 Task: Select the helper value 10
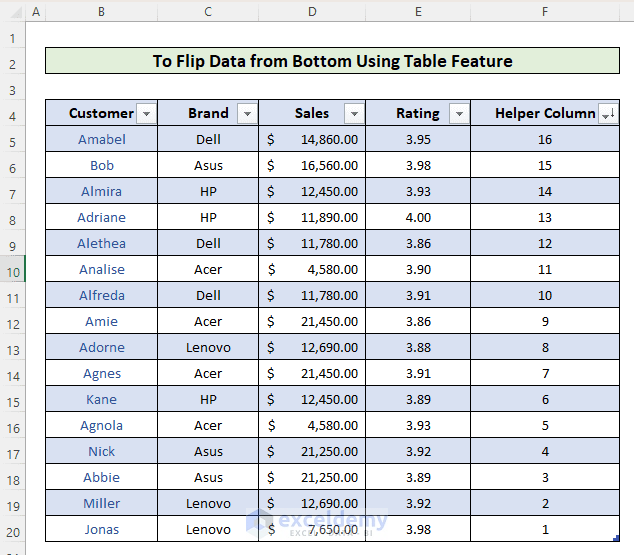tap(545, 295)
